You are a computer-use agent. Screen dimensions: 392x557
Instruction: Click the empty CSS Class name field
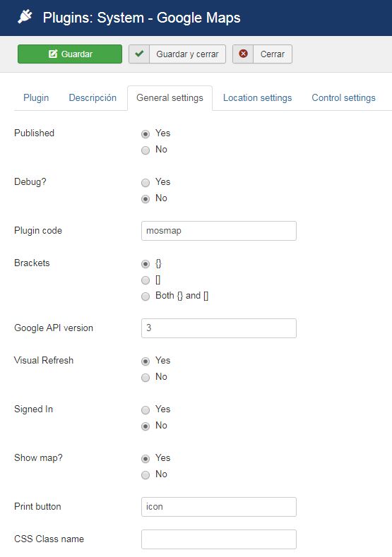(x=218, y=539)
